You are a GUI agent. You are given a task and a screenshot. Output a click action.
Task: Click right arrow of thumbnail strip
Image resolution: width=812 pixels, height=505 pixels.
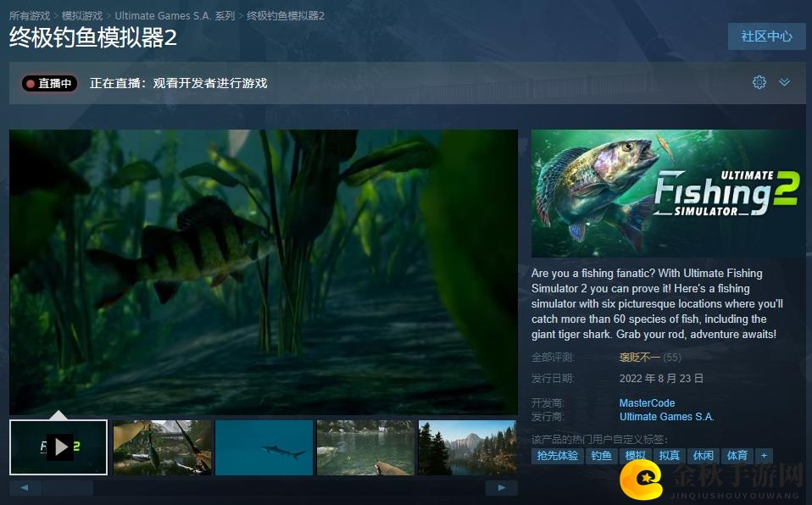pyautogui.click(x=501, y=487)
